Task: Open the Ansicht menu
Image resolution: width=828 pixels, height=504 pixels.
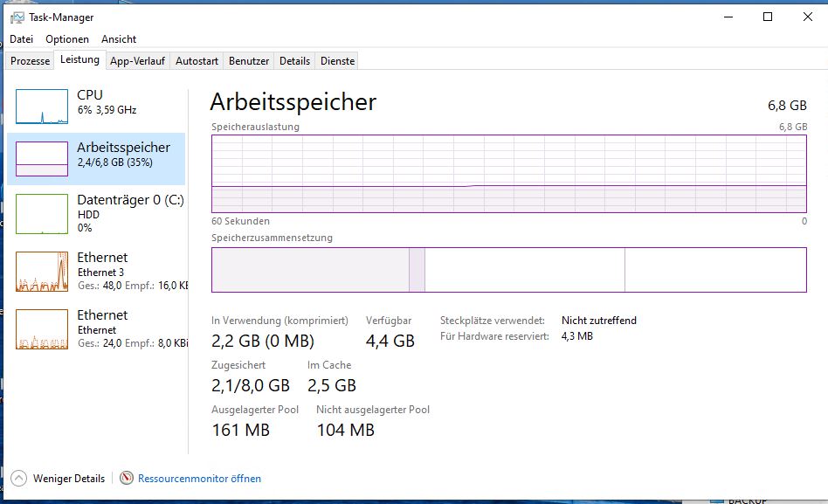Action: [119, 39]
